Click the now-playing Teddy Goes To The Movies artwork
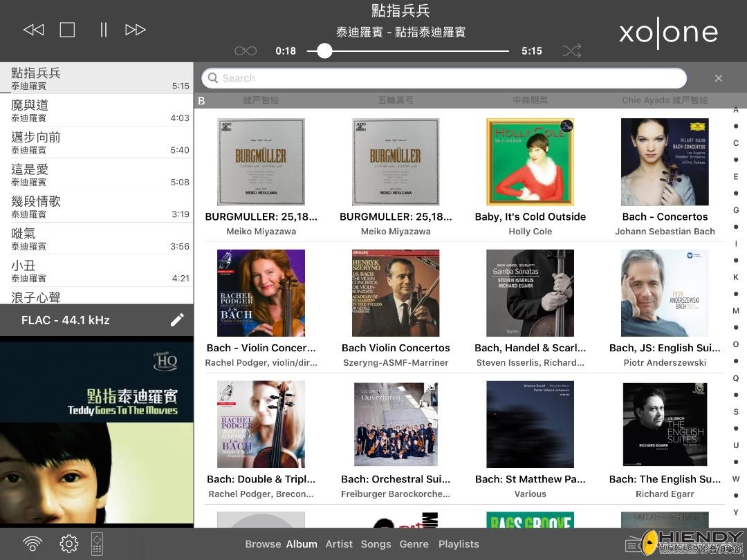 click(x=97, y=432)
